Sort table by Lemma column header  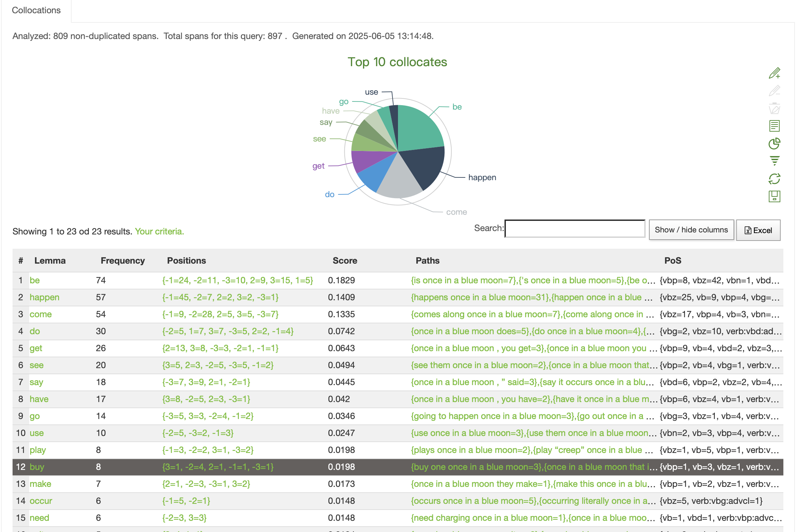pyautogui.click(x=50, y=261)
